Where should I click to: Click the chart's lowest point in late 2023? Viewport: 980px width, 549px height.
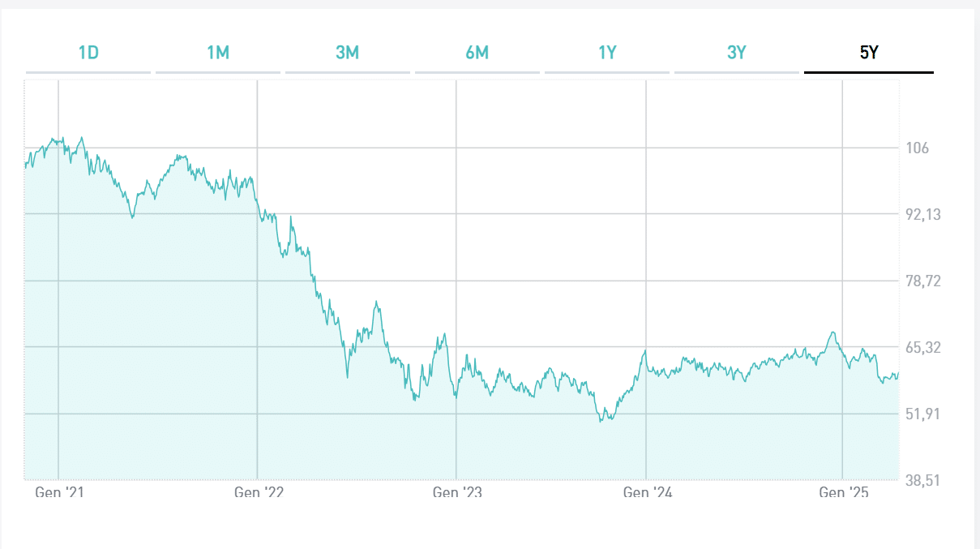(x=601, y=422)
